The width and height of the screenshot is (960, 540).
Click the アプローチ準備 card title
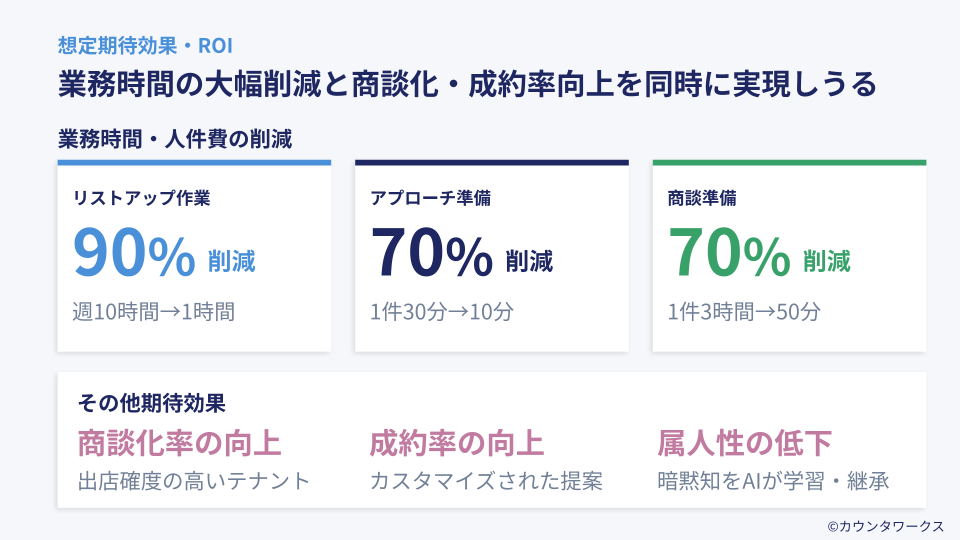pyautogui.click(x=430, y=198)
